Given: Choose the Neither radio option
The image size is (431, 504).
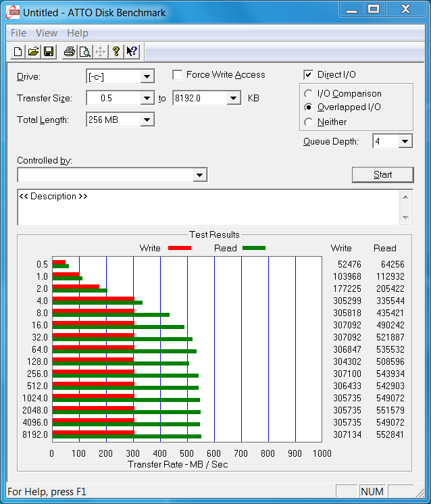Looking at the screenshot, I should pos(308,122).
